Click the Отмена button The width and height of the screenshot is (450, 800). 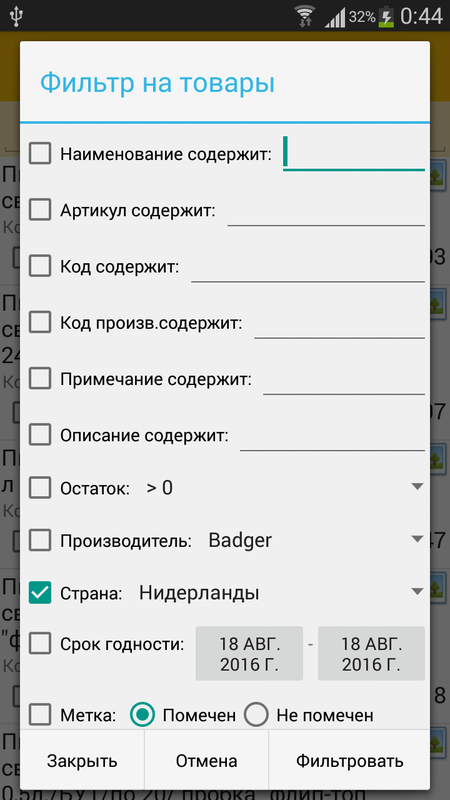click(207, 761)
